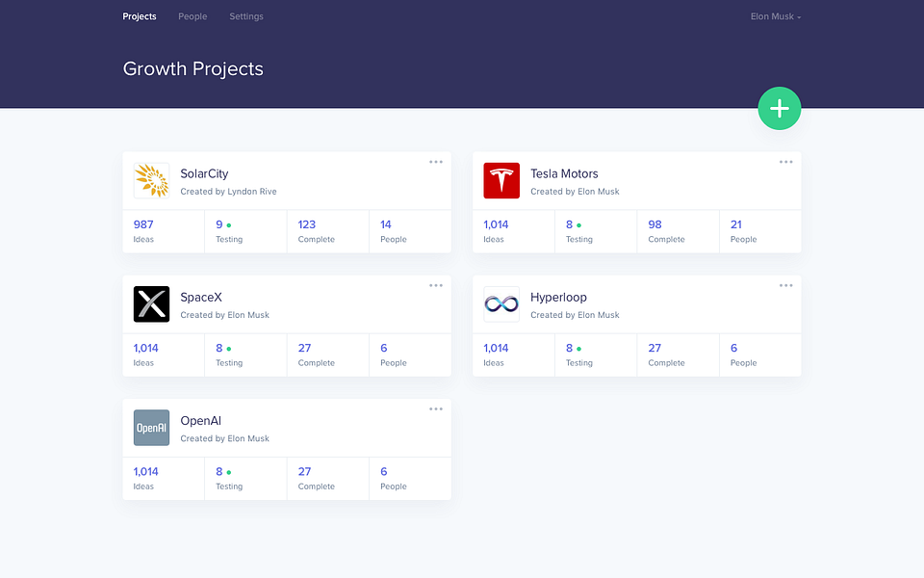Viewport: 924px width, 578px height.
Task: Open the SolarCity project title
Action: coord(204,173)
